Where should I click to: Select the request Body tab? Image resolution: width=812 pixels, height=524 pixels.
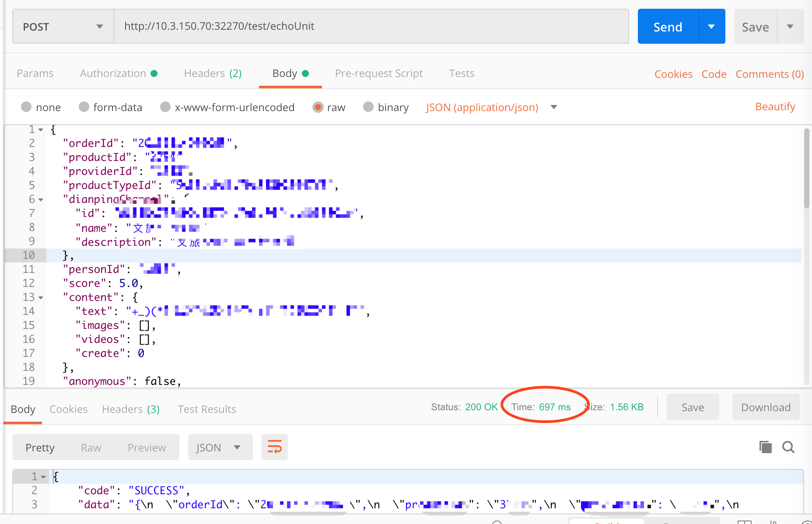tap(290, 73)
